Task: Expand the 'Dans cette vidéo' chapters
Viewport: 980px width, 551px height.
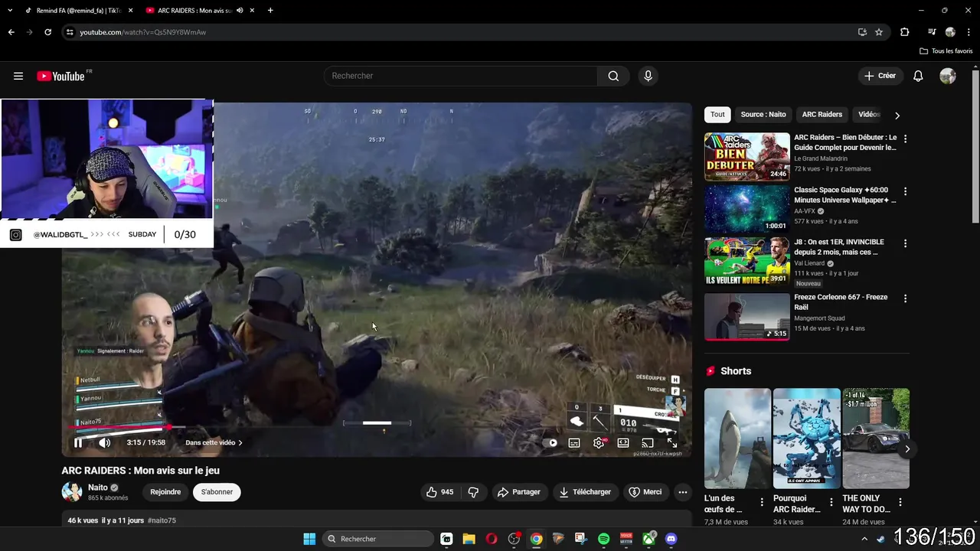Action: [x=214, y=442]
